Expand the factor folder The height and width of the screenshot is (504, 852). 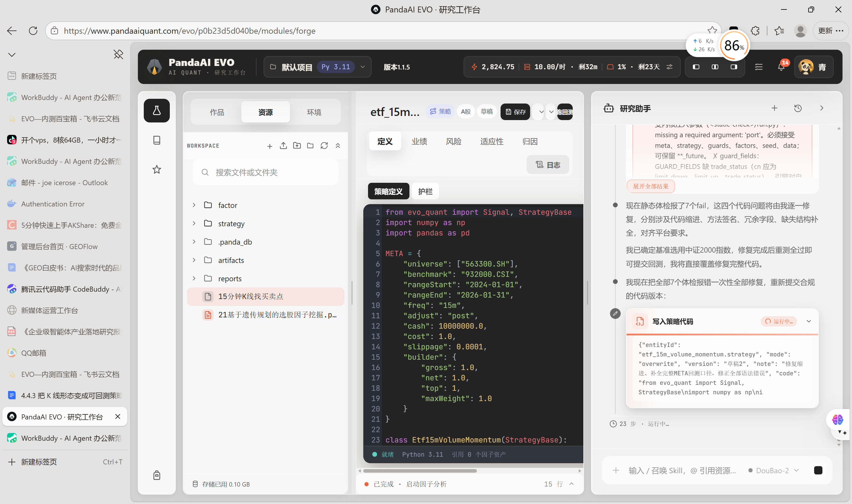(194, 205)
